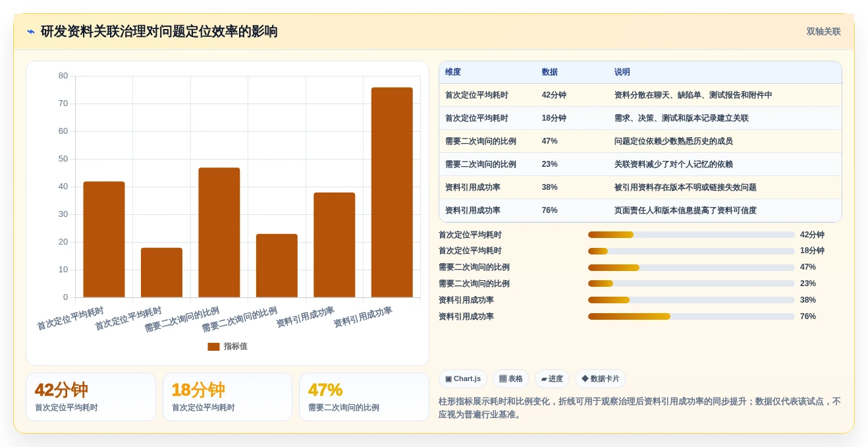
Task: Click the progress bar labeled 38%
Action: click(692, 300)
